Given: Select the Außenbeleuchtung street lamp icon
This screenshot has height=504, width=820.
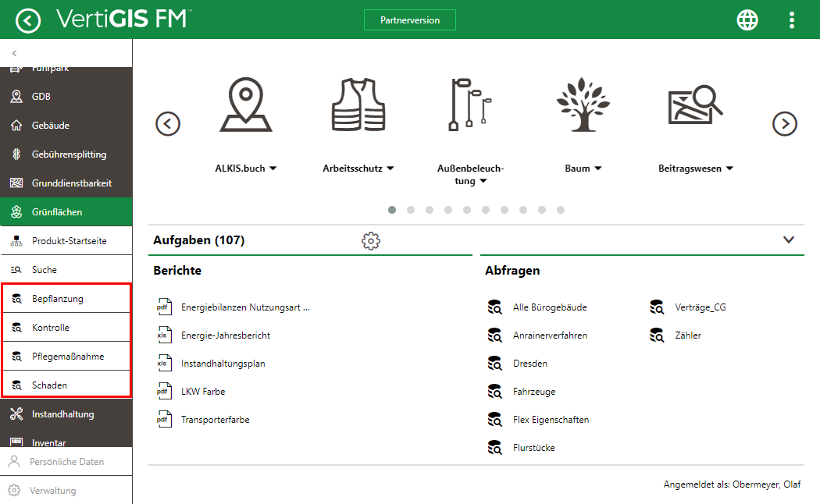Looking at the screenshot, I should click(471, 105).
